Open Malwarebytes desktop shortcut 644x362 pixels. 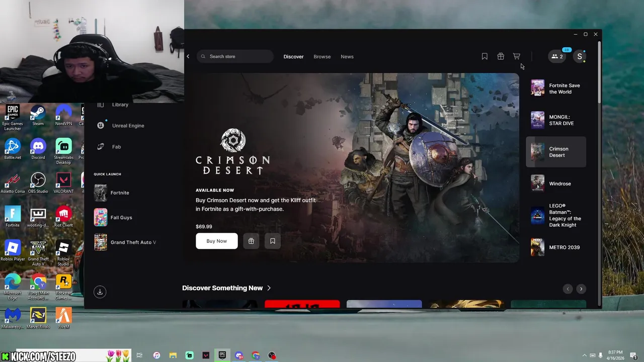13,318
